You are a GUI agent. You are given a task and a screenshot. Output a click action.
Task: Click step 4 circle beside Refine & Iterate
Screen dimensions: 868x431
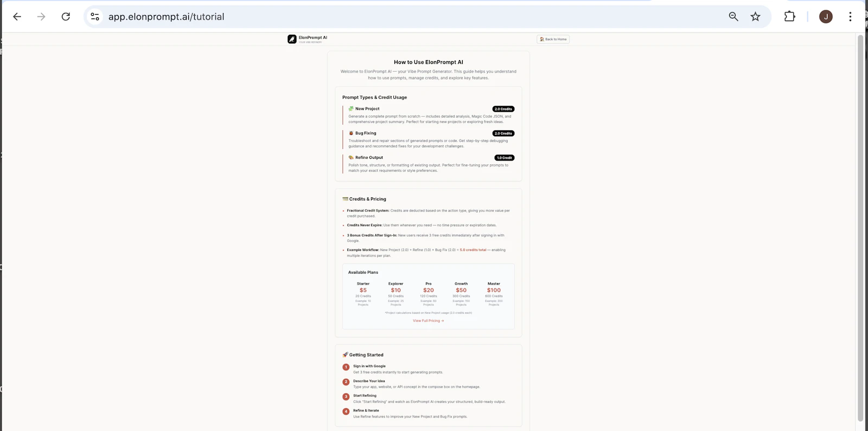(346, 411)
